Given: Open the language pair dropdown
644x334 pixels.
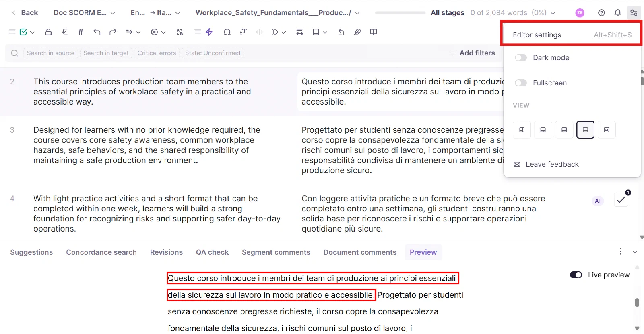Looking at the screenshot, I should 155,13.
